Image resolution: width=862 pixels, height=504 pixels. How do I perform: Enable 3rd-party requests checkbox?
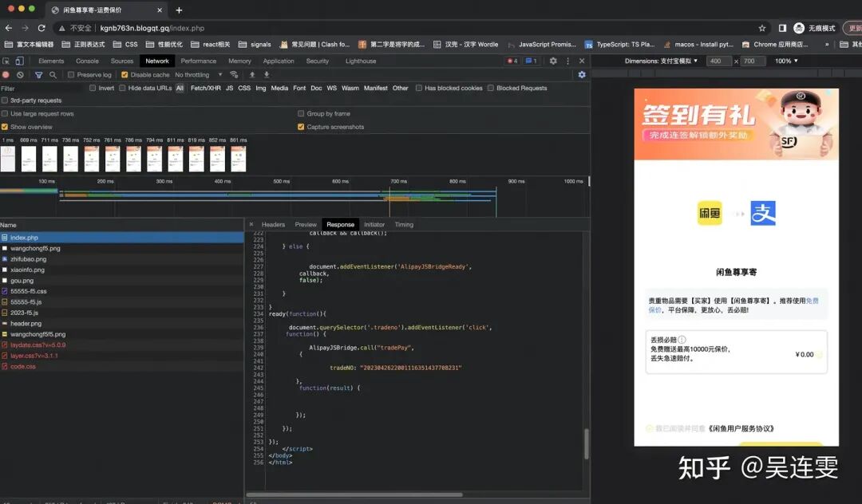[5, 100]
